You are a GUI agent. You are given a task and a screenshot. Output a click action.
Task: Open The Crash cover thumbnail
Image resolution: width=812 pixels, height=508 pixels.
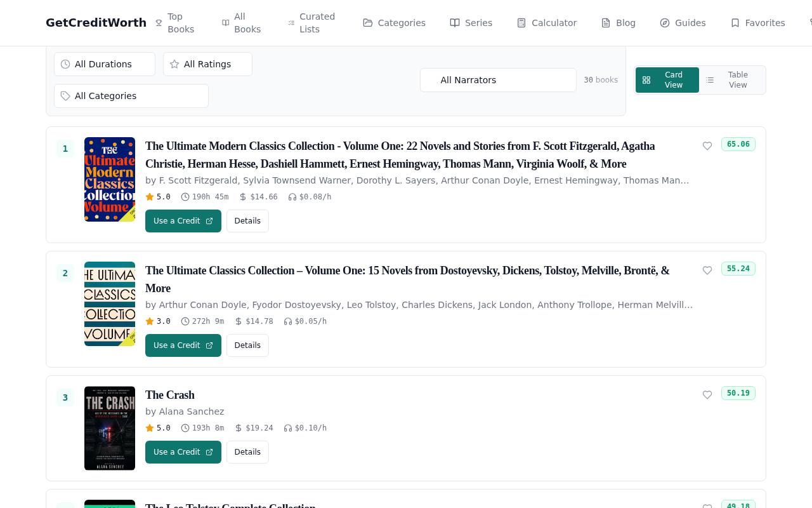[110, 428]
